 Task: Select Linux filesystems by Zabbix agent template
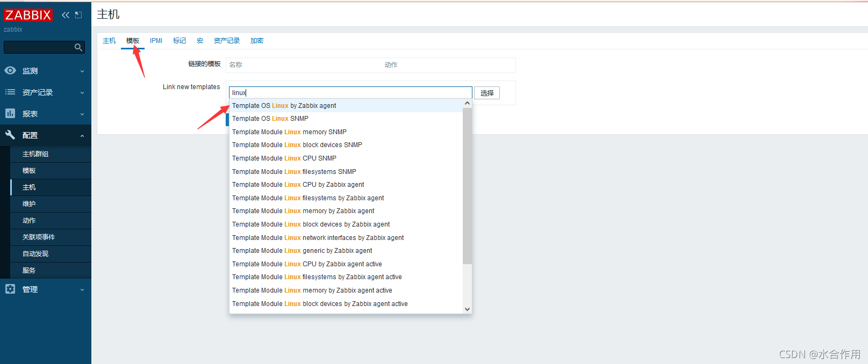tap(346, 198)
